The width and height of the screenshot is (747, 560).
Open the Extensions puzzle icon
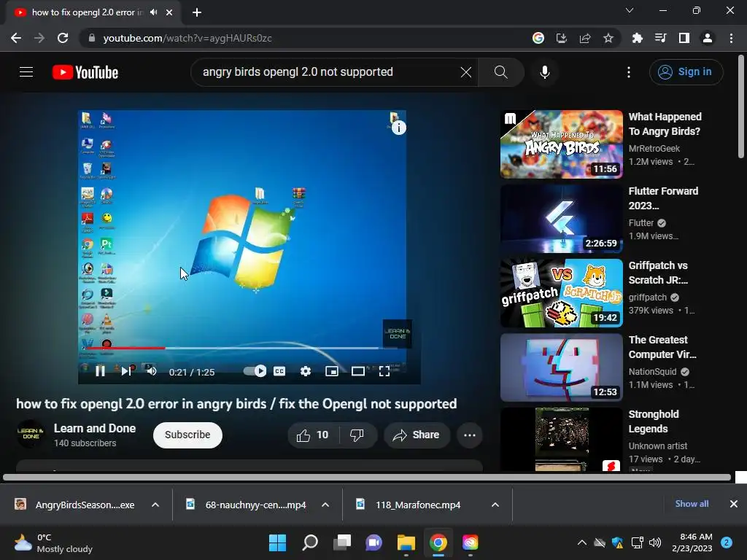637,38
